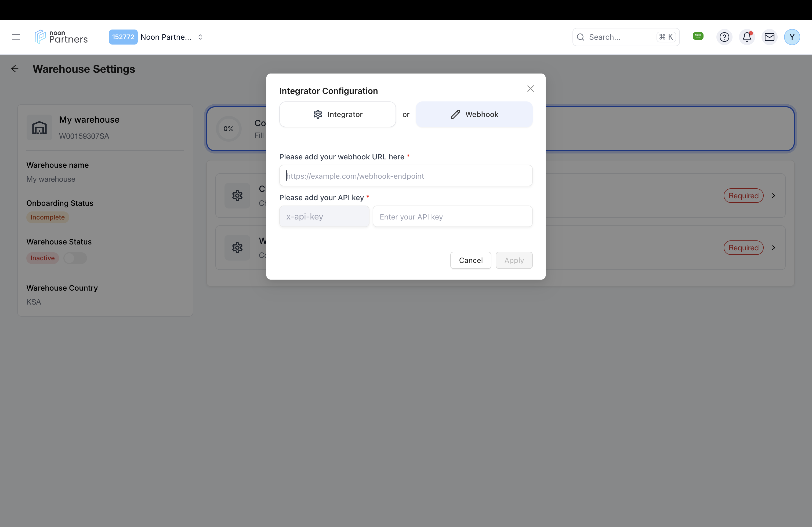Click the Incomplete onboarding badge
Viewport: 812px width, 527px height.
[48, 217]
